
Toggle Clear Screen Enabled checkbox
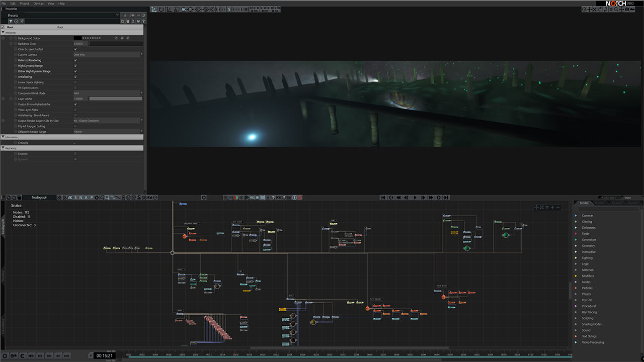pyautogui.click(x=75, y=49)
